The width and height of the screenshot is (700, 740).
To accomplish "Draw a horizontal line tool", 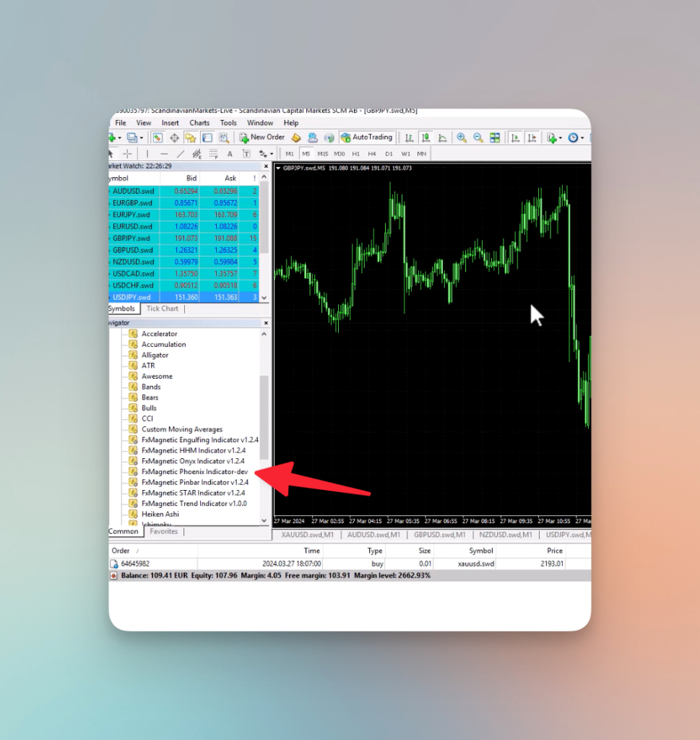I will pyautogui.click(x=164, y=154).
